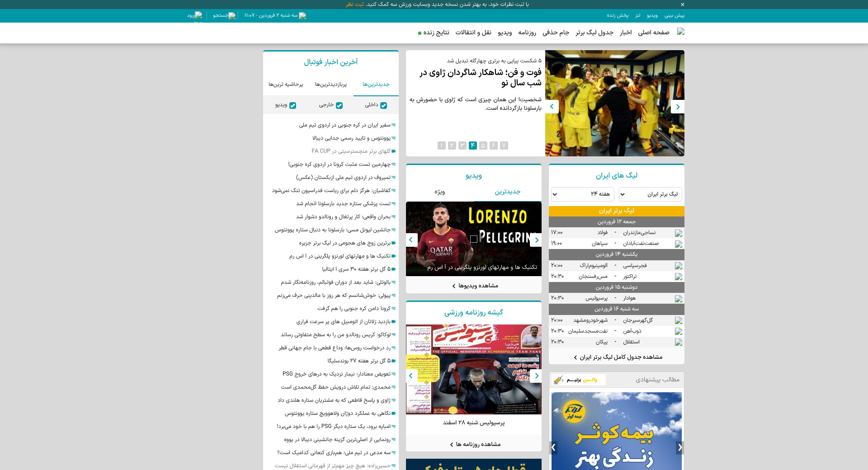868x470 pixels.
Task: Click right arrow on the Lorenzo Pellegrini video
Action: coord(536,240)
